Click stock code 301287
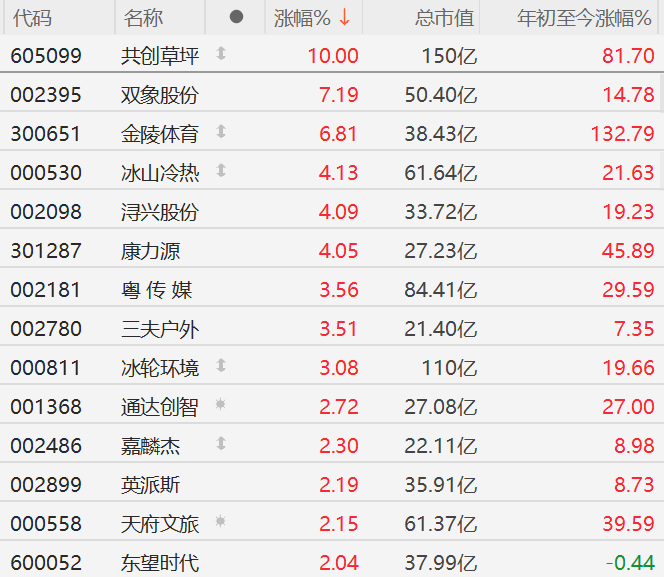 [x=46, y=251]
